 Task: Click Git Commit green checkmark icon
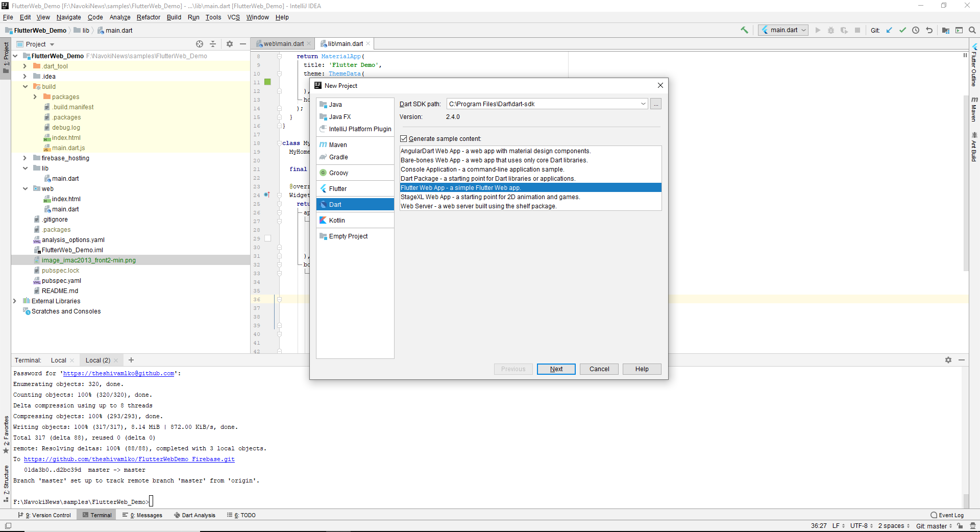[x=902, y=30]
